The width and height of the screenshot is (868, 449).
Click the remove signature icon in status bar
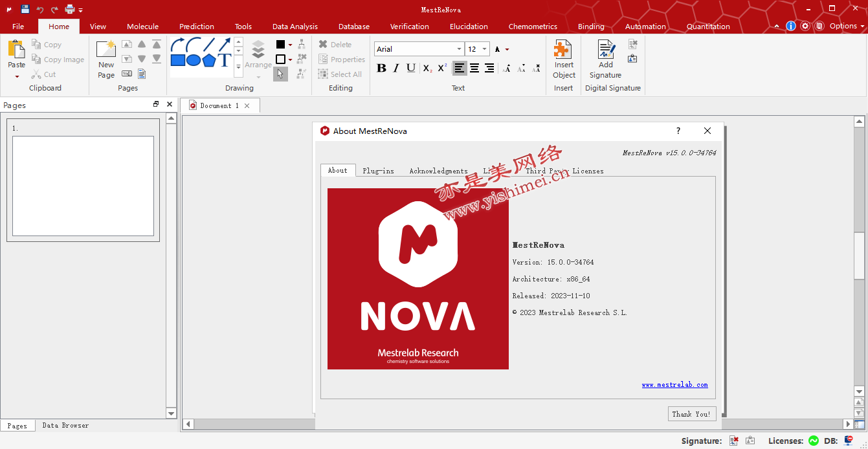tap(734, 441)
